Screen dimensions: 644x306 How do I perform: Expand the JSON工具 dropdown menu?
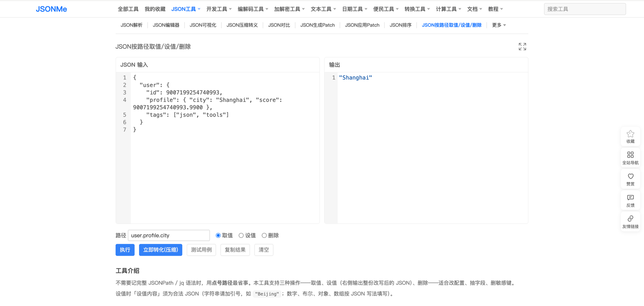(186, 9)
